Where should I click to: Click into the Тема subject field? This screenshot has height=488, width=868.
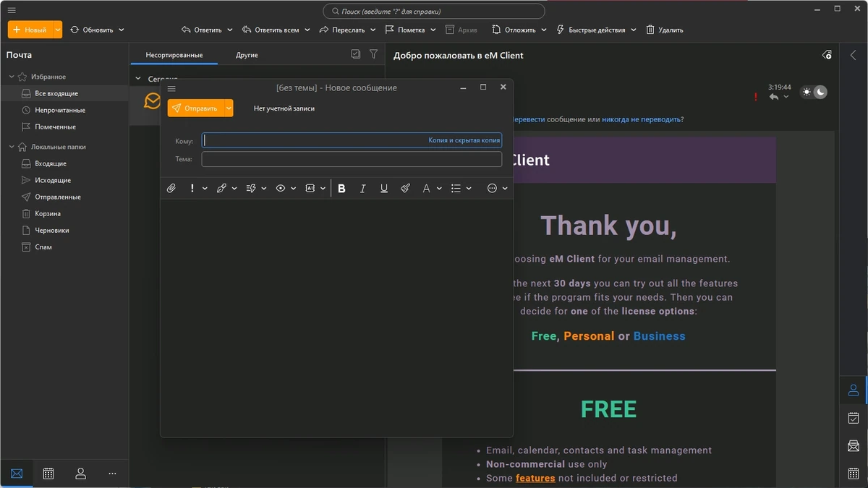pos(352,159)
